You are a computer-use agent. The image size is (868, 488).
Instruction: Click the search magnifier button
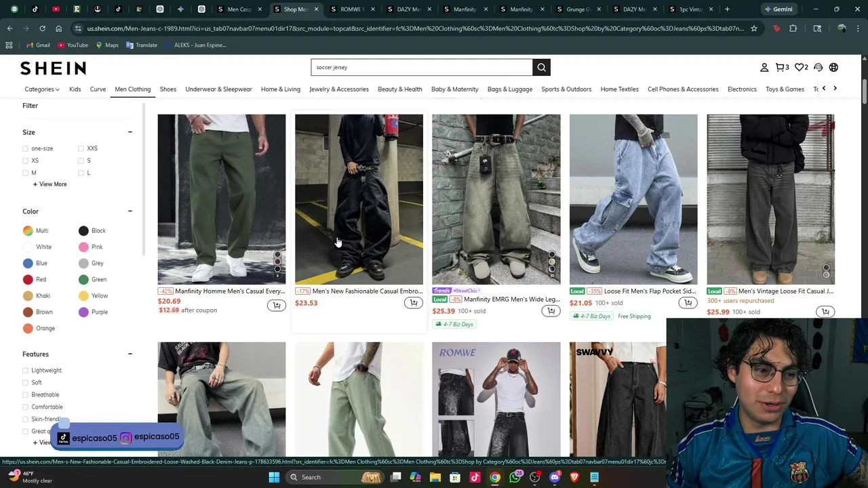(x=541, y=67)
